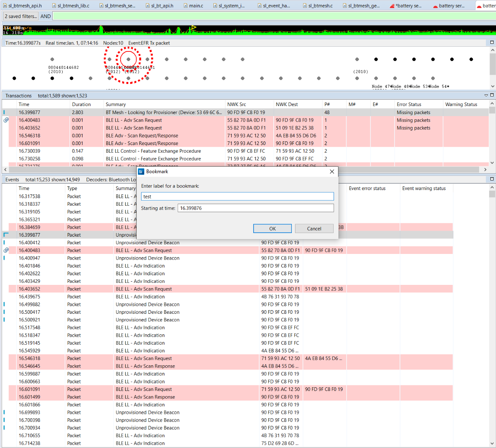The height and width of the screenshot is (448, 496).
Task: Confirm the bookmark with OK
Action: [x=272, y=229]
